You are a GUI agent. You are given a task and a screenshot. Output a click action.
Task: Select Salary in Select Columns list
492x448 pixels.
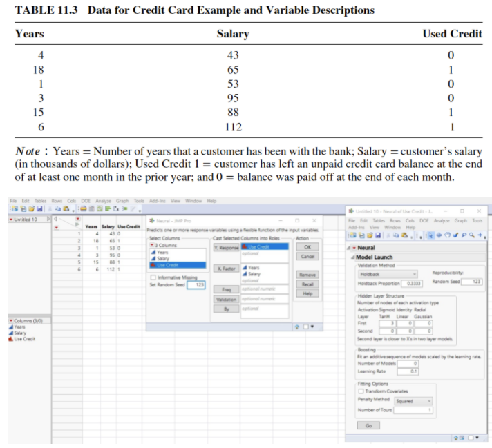[178, 259]
